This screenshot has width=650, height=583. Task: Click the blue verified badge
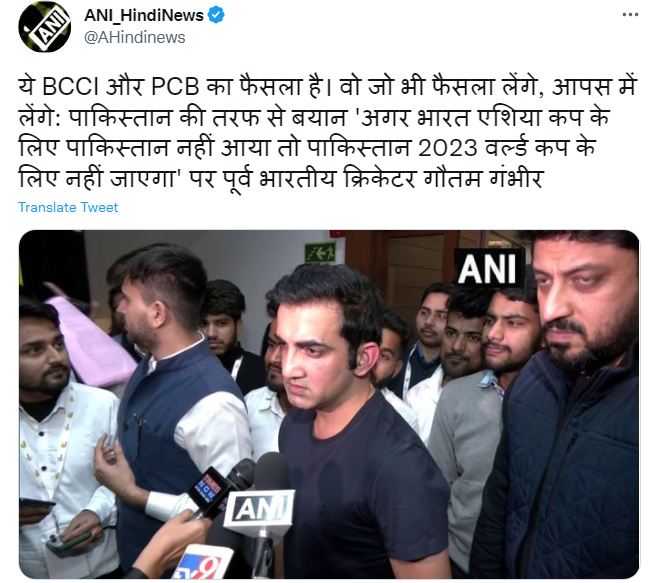[216, 15]
